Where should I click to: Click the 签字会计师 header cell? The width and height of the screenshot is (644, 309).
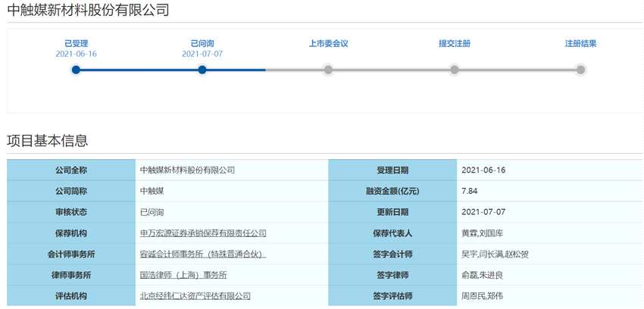click(392, 254)
